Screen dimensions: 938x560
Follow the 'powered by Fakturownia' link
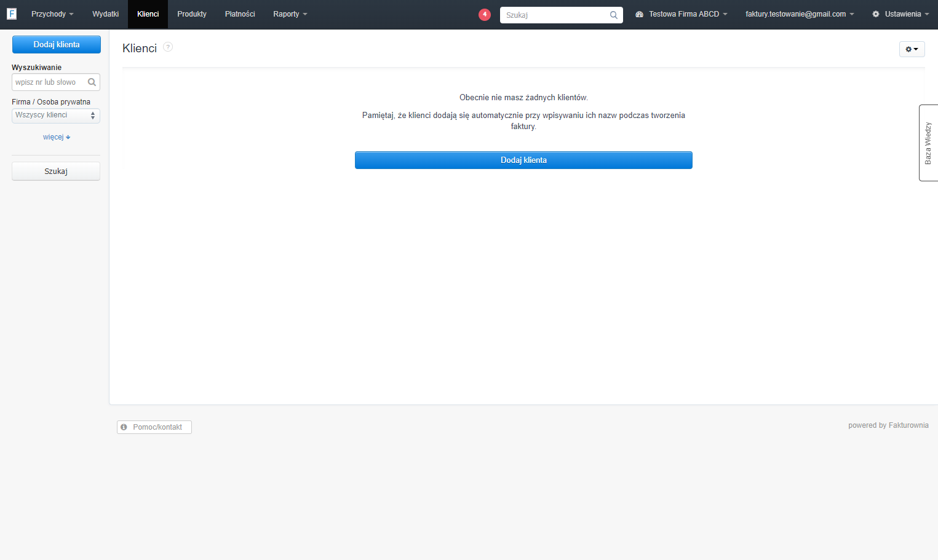[x=888, y=425]
